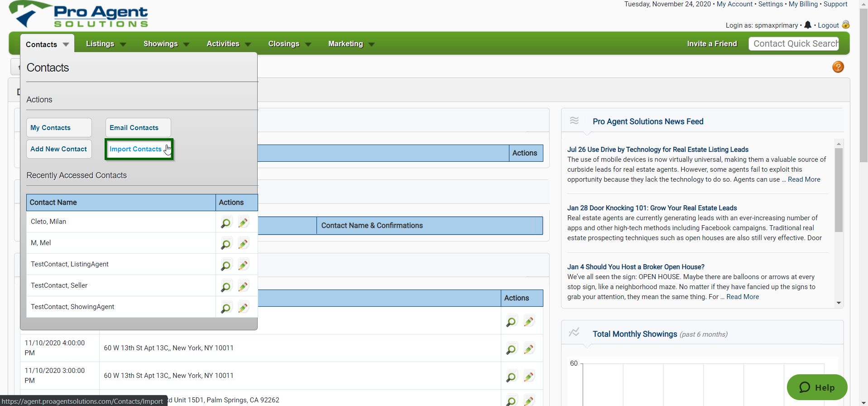Click Import Contacts button

(139, 149)
